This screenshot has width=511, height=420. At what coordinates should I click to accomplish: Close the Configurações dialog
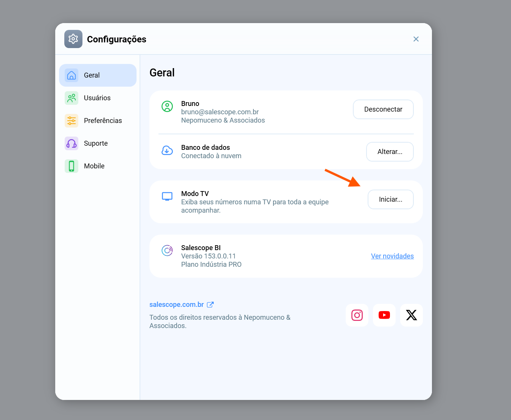coord(416,39)
